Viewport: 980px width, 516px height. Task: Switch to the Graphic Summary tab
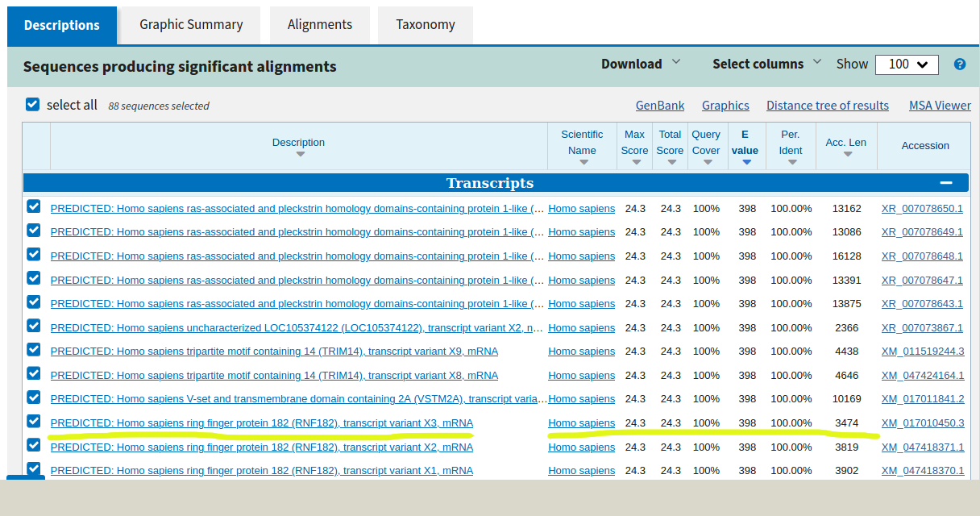[x=191, y=24]
